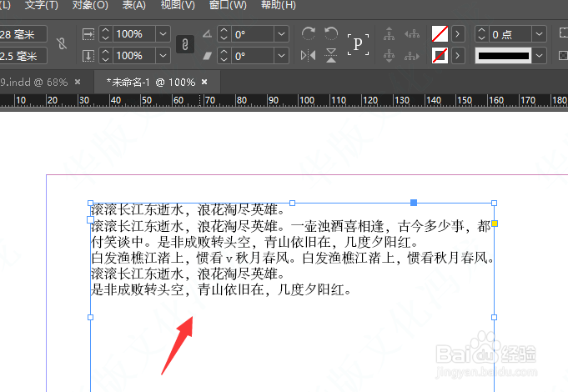
Task: Click the stroke weight stepper arrows
Action: (481, 34)
